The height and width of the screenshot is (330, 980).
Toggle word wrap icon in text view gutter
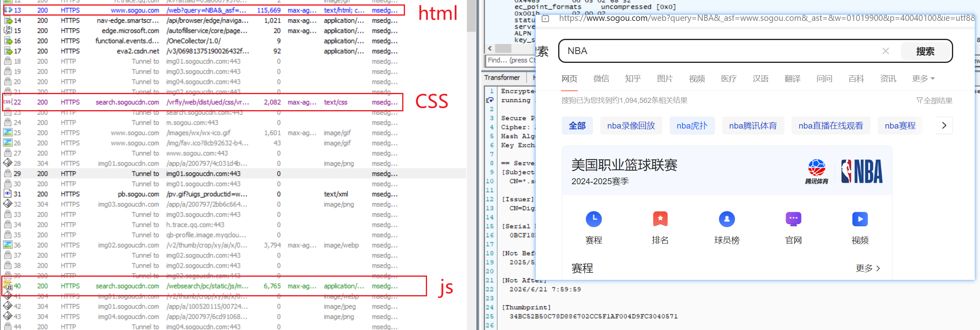pos(490,100)
